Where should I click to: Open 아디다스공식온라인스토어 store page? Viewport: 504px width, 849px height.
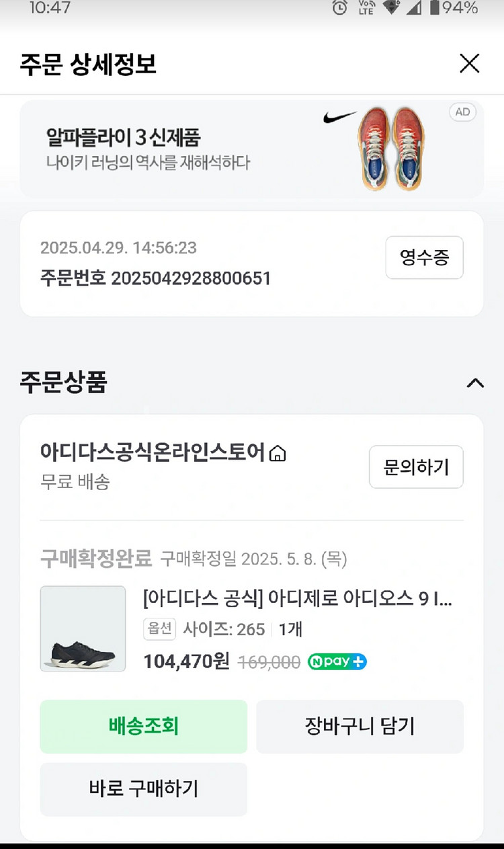tap(153, 452)
